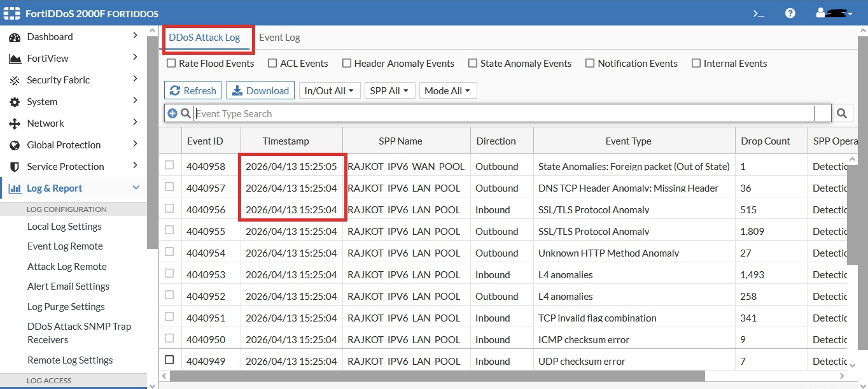The height and width of the screenshot is (389, 868).
Task: Open DDoS Attack SNMP Trap Receivers
Action: tap(79, 333)
